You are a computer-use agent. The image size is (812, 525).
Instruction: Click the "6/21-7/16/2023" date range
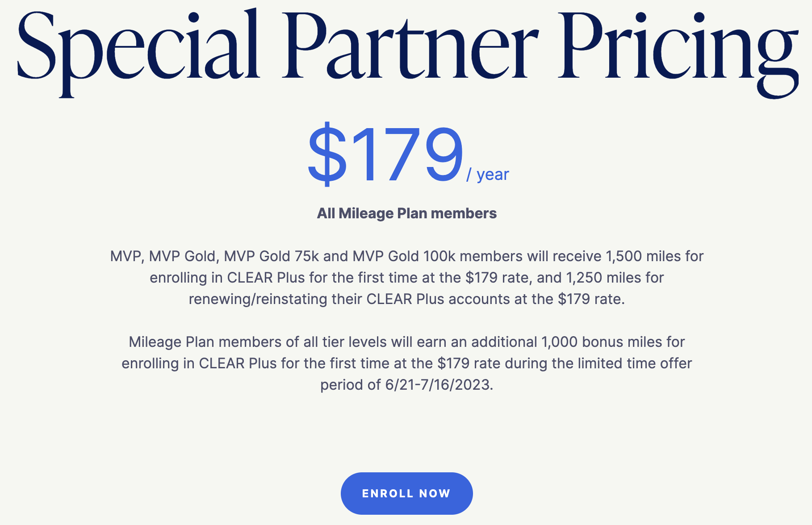tap(439, 385)
